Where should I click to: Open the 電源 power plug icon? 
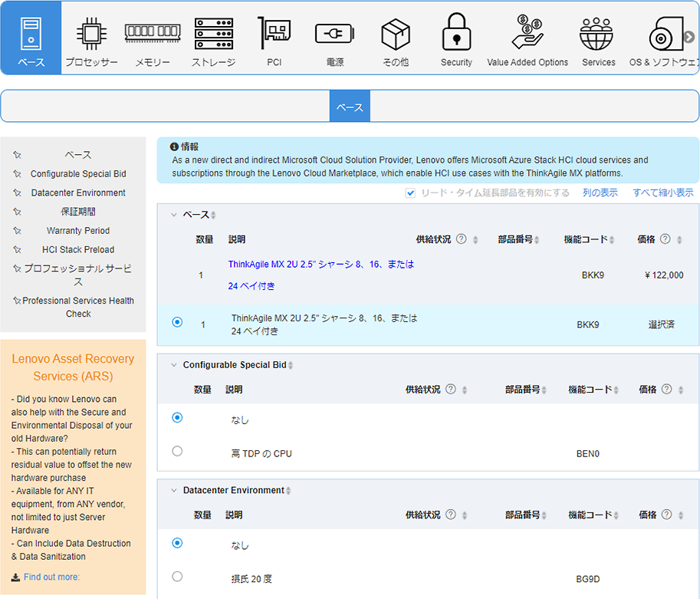[x=335, y=34]
